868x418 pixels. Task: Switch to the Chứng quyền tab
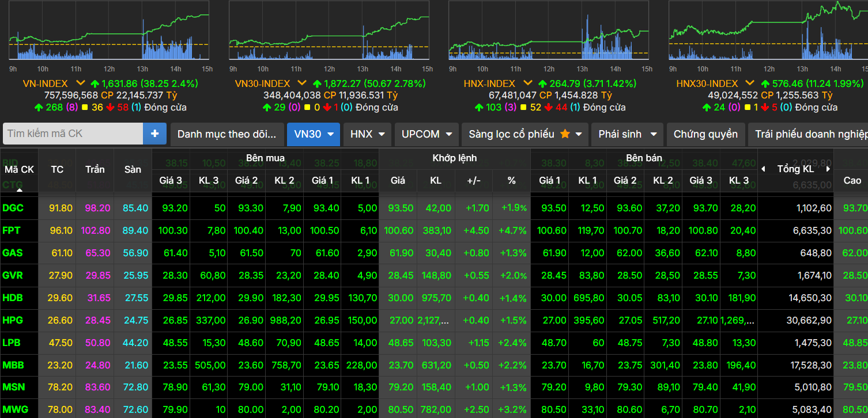click(x=705, y=134)
